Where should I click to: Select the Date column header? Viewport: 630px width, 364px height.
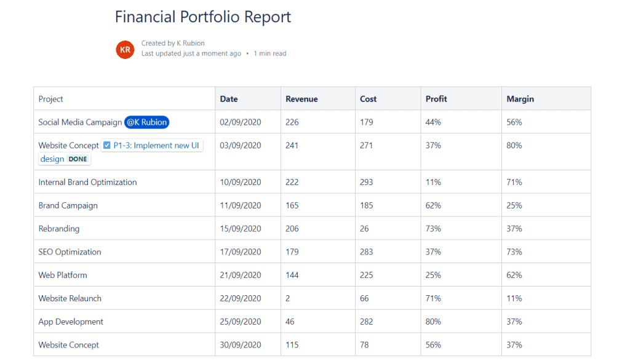pyautogui.click(x=229, y=99)
